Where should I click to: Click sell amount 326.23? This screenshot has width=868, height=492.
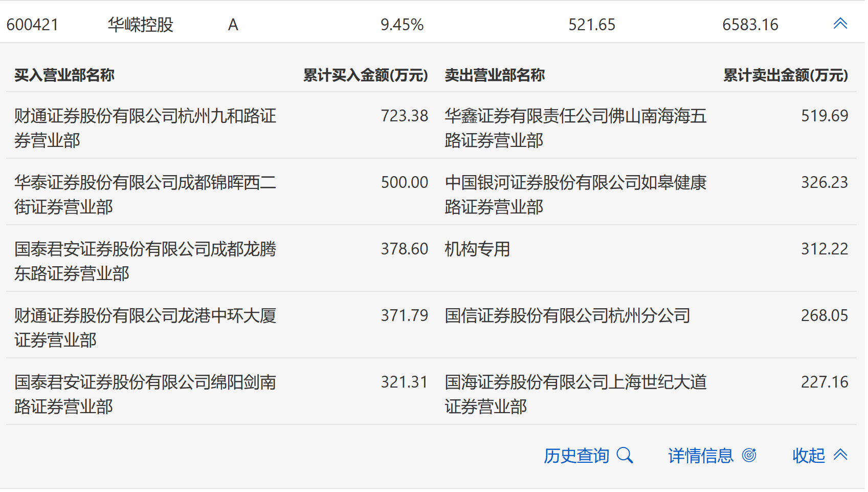pyautogui.click(x=825, y=182)
